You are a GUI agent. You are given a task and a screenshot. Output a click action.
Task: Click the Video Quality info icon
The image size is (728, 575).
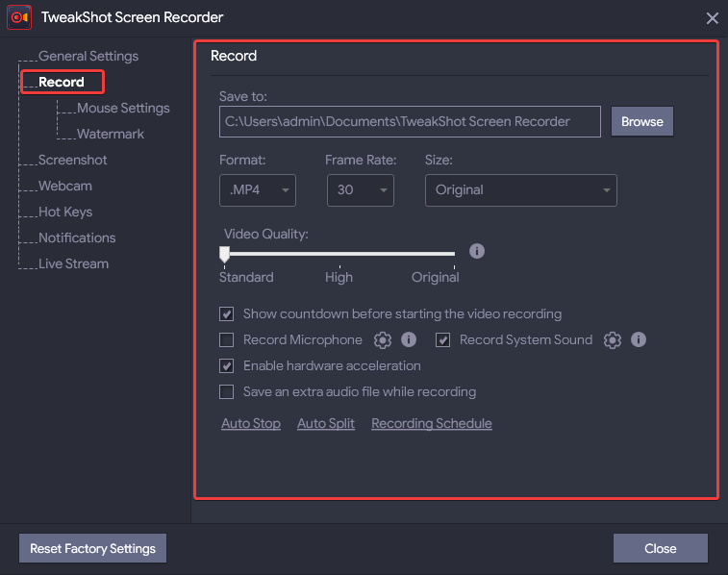(477, 251)
